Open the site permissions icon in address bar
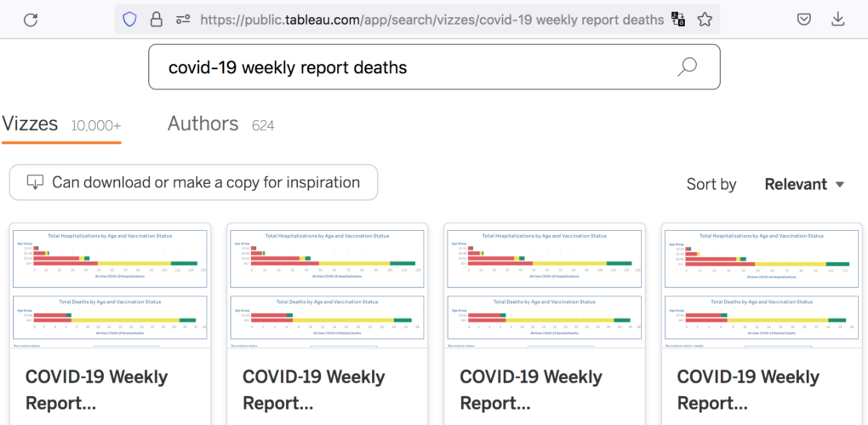 point(183,19)
